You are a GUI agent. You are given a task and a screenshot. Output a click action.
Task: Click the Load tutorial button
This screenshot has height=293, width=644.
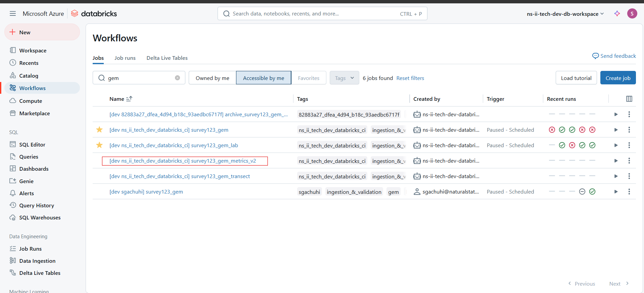[x=576, y=78]
